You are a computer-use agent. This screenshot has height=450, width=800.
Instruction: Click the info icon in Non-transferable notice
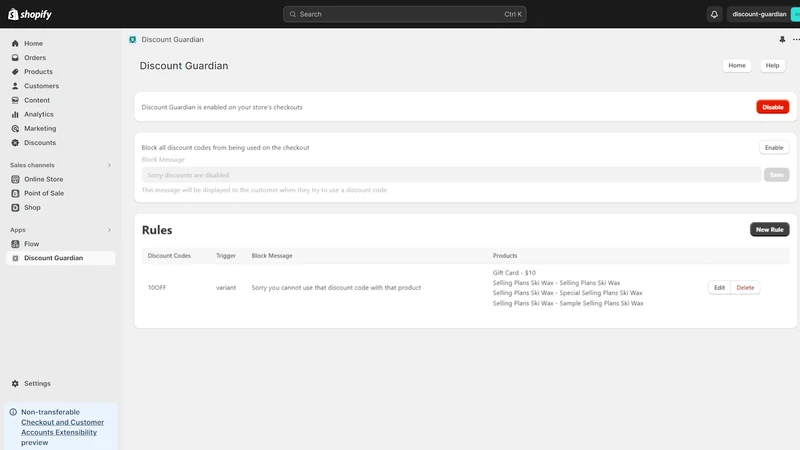(x=13, y=412)
